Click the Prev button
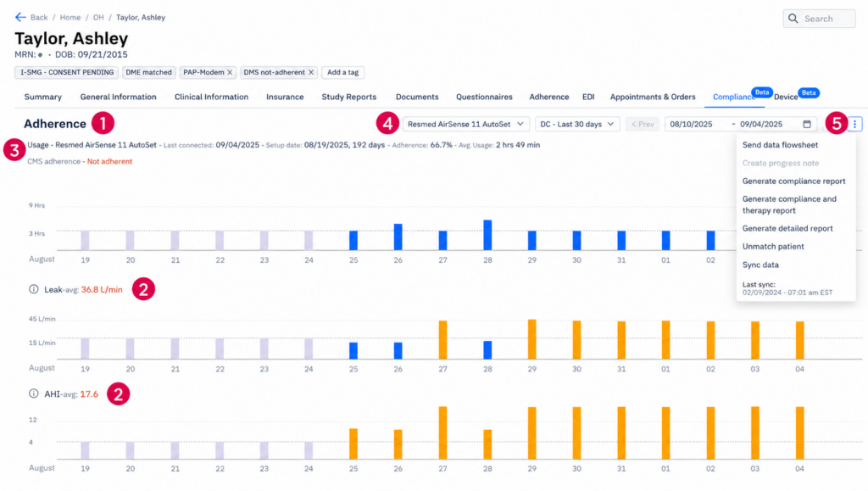Screen dimensions: 868x491 (643, 124)
